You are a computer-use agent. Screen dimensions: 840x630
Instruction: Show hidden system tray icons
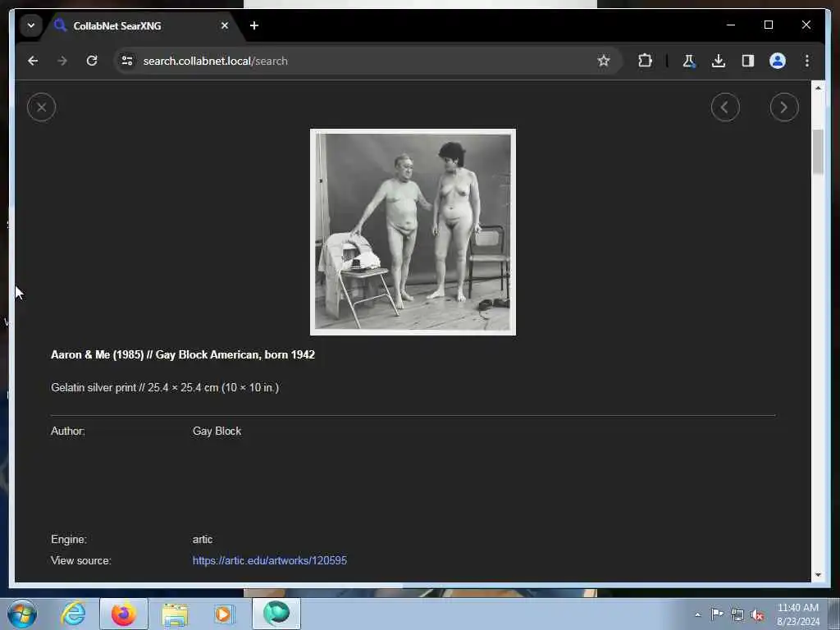point(697,615)
